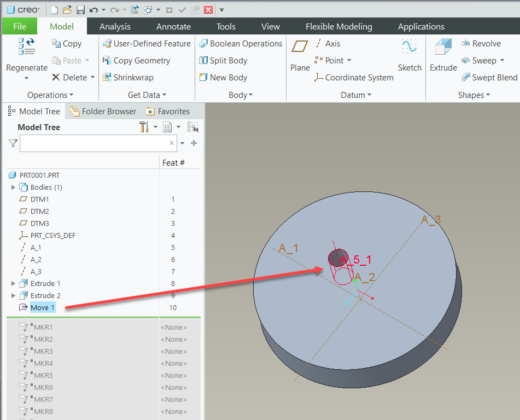Click the Shrinkwrap button
This screenshot has height=420, width=520.
pyautogui.click(x=128, y=78)
